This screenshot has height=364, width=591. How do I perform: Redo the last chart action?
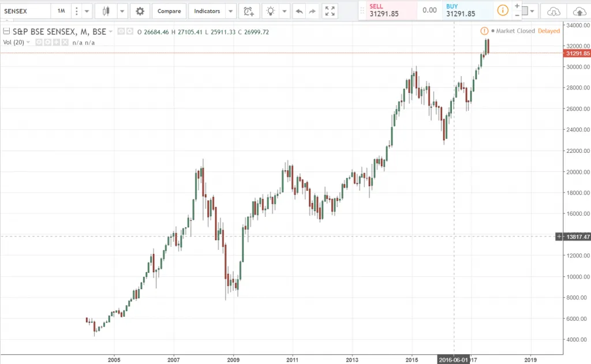[x=311, y=10]
